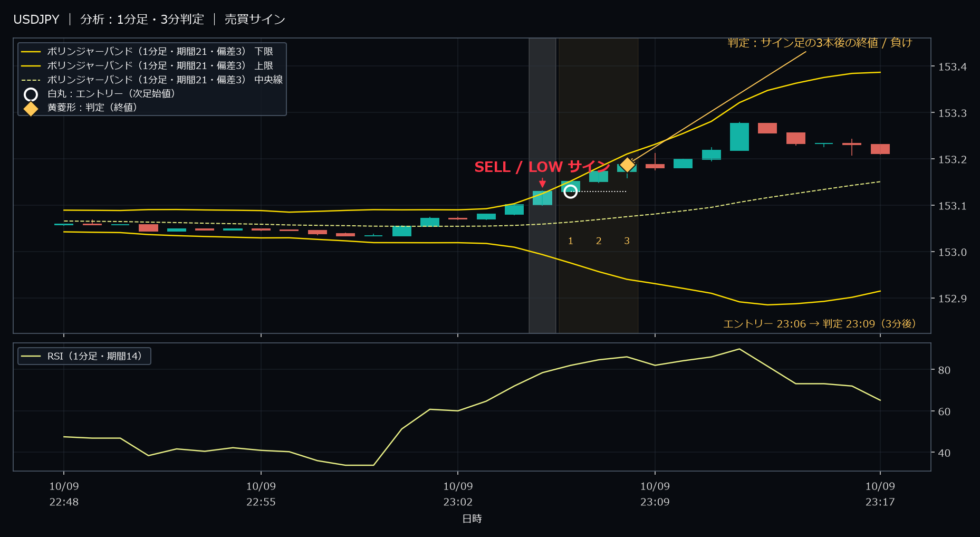980x537 pixels.
Task: Click the candle count number "1"
Action: pyautogui.click(x=571, y=241)
